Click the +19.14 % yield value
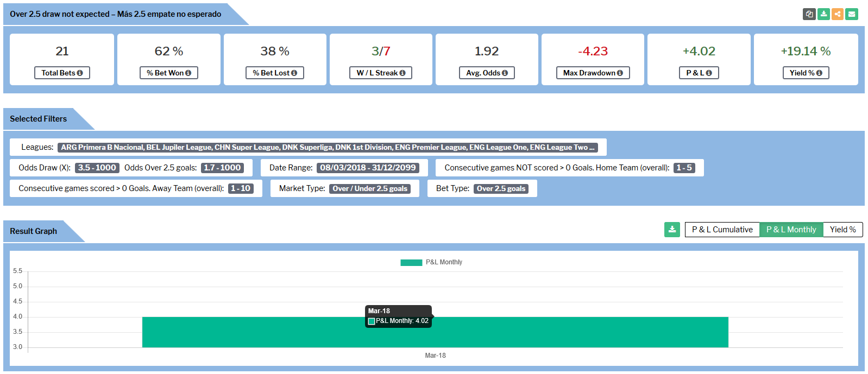The width and height of the screenshot is (868, 374). coord(806,51)
